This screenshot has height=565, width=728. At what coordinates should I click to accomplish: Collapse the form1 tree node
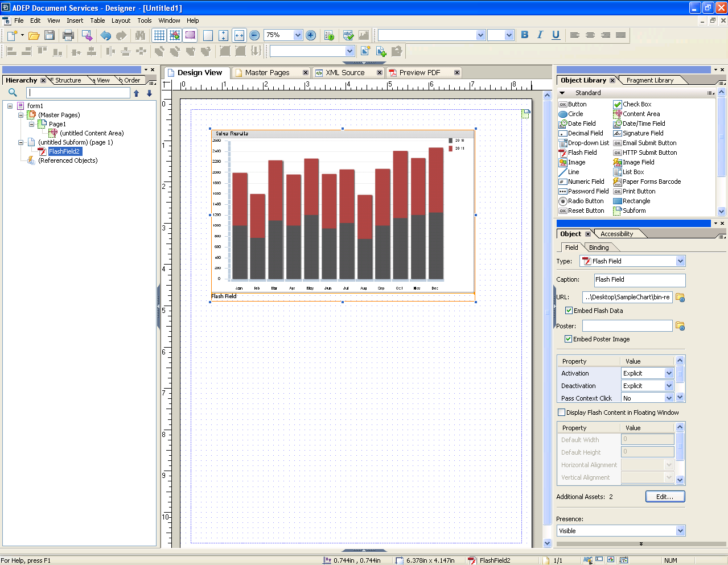click(x=10, y=106)
